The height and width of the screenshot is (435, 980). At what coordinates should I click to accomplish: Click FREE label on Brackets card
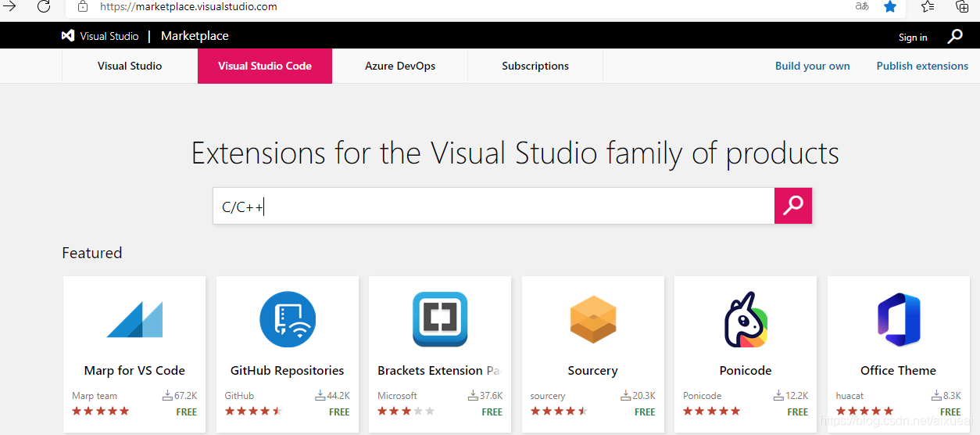click(492, 412)
